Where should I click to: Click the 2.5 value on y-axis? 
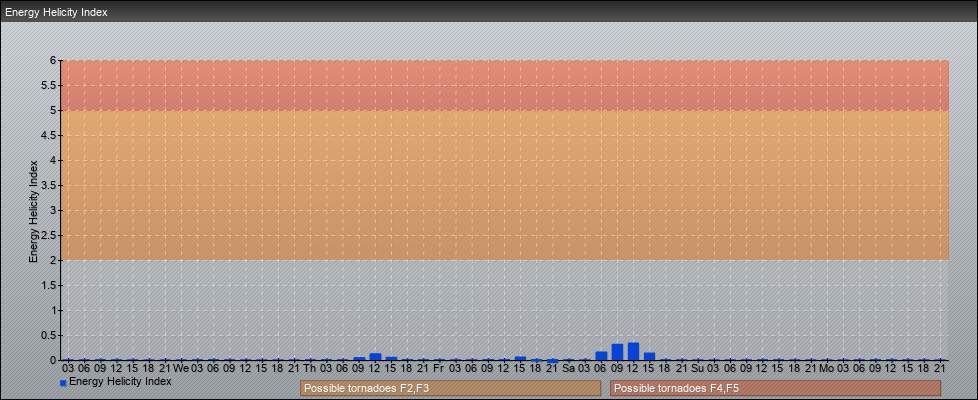tap(49, 235)
